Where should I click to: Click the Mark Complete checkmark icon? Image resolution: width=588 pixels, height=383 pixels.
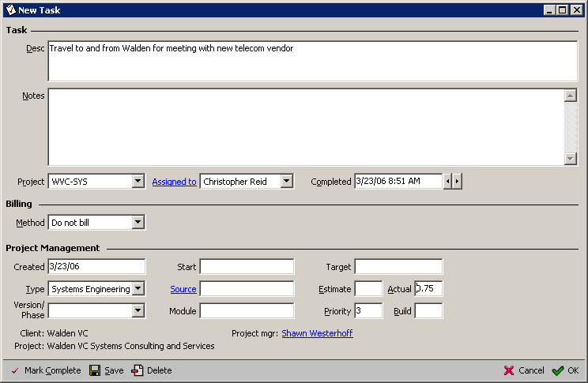[x=14, y=370]
